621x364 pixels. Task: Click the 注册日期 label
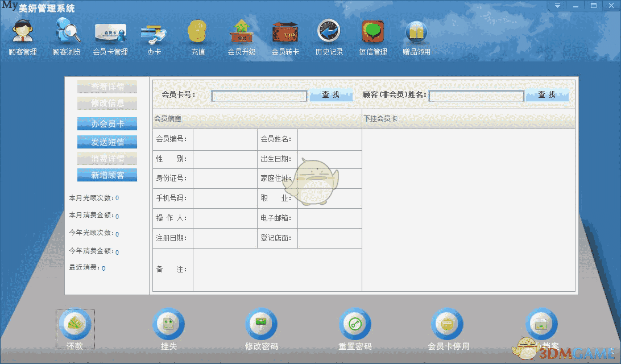(x=171, y=238)
